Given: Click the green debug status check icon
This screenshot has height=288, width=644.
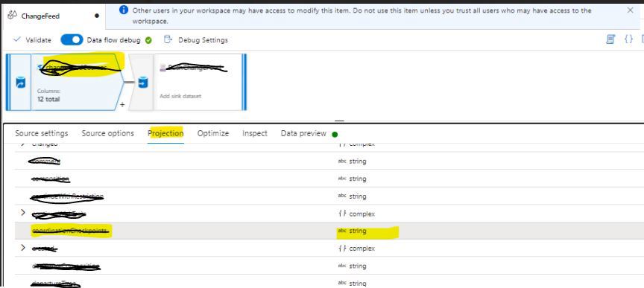Looking at the screenshot, I should (148, 40).
